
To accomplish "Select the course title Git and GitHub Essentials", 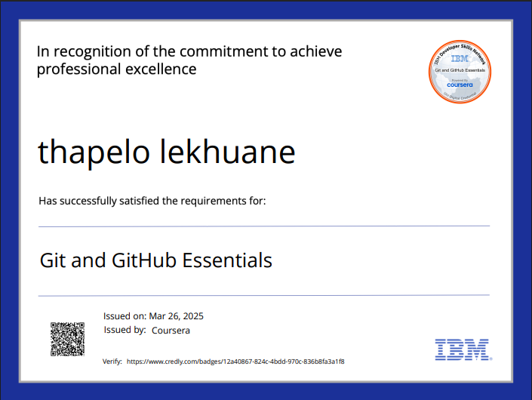I will [155, 261].
